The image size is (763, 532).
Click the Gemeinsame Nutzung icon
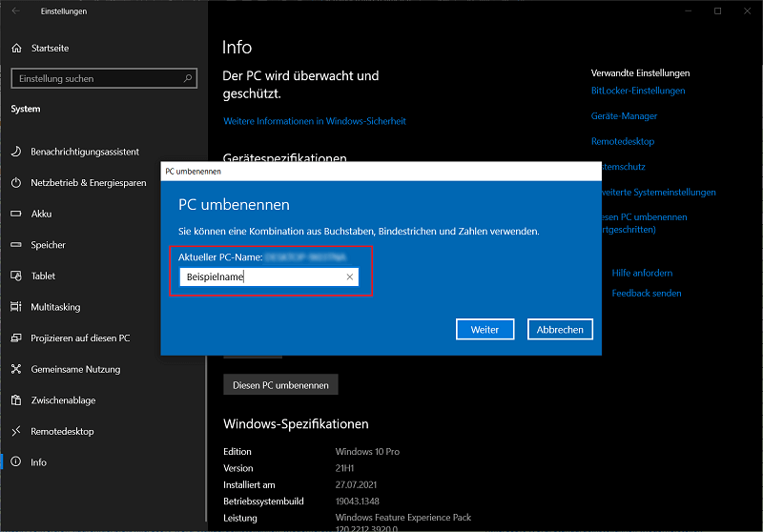point(16,369)
